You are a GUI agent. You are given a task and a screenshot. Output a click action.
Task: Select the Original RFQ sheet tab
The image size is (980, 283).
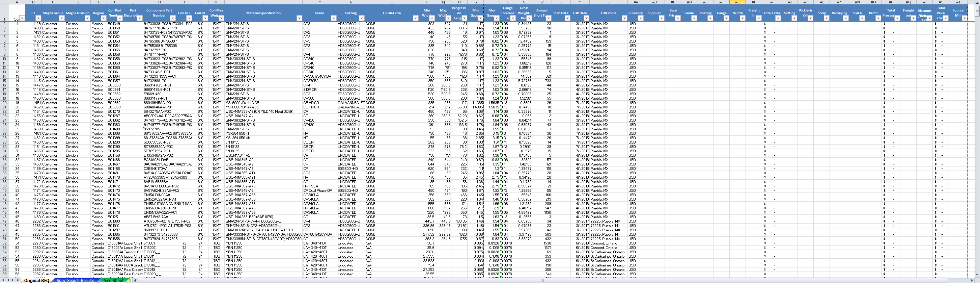(36, 280)
